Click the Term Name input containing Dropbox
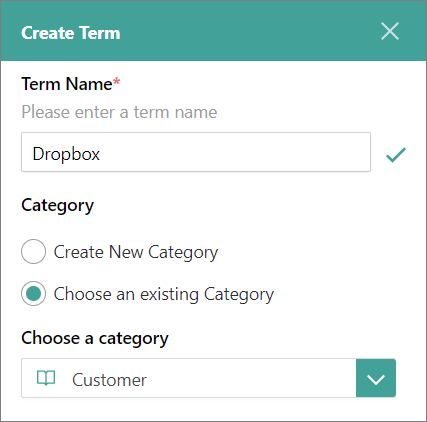This screenshot has height=422, width=427. point(196,152)
